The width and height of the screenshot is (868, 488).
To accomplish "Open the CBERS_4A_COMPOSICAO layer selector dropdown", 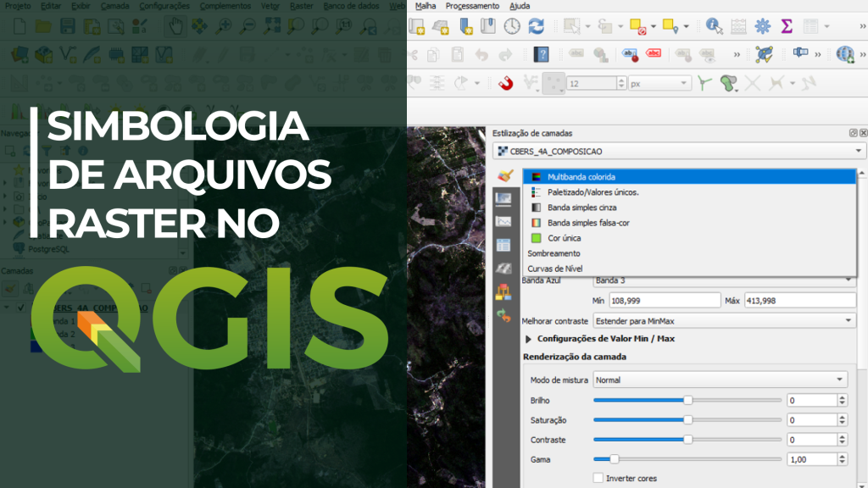I will point(680,151).
